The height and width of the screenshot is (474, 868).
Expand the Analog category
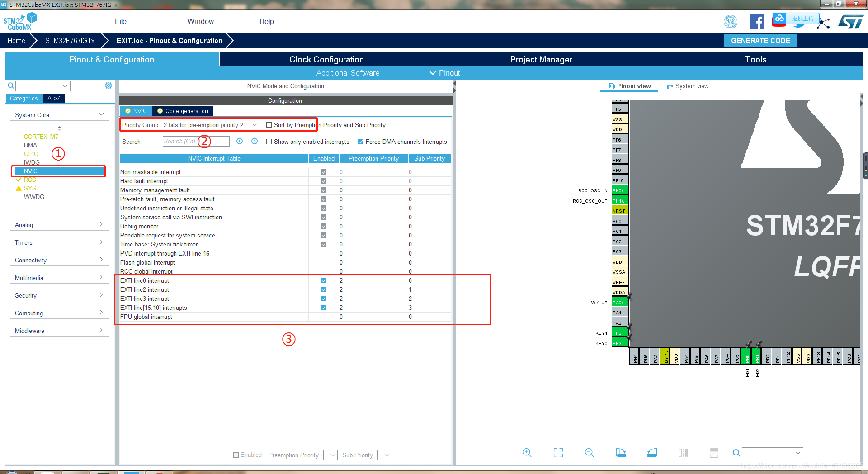pos(59,225)
